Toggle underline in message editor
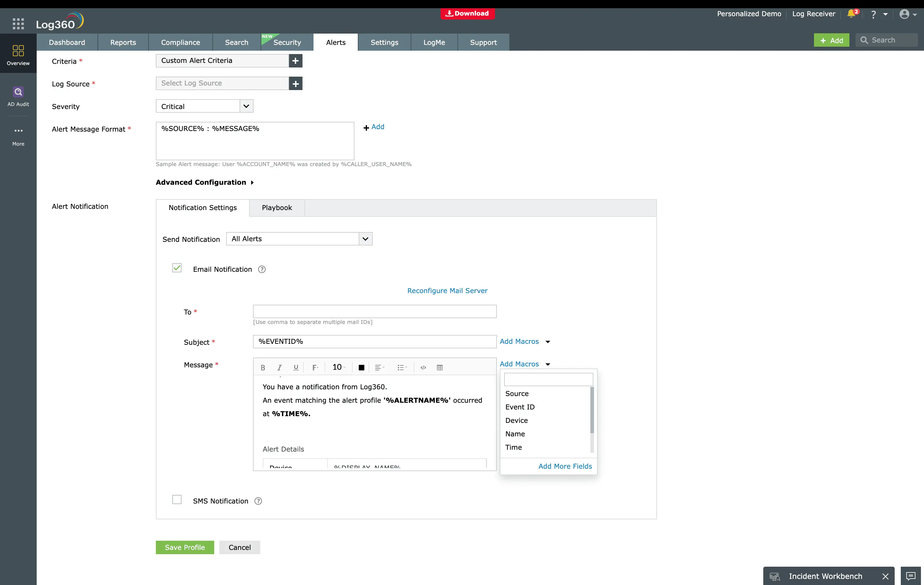Viewport: 924px width, 585px height. pyautogui.click(x=296, y=367)
